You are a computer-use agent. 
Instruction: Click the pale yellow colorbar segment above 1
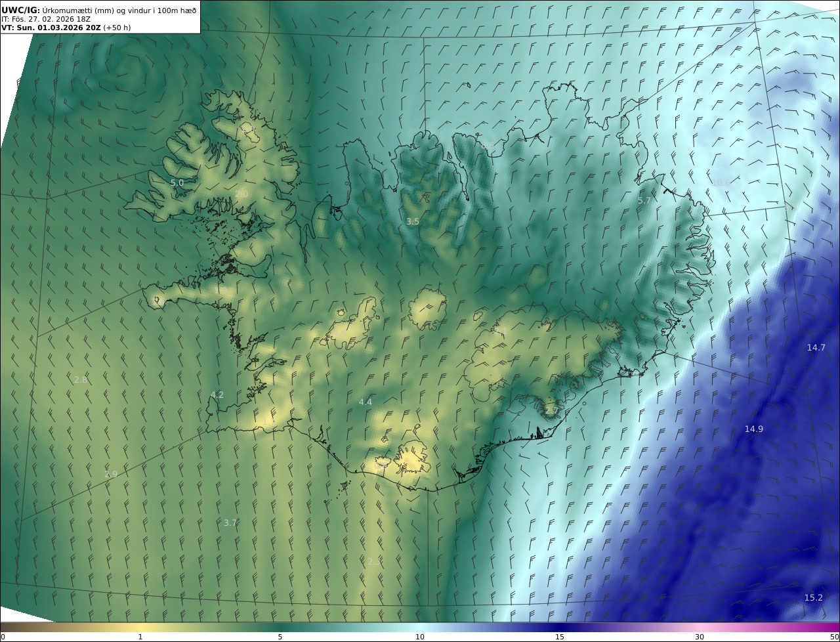140,627
